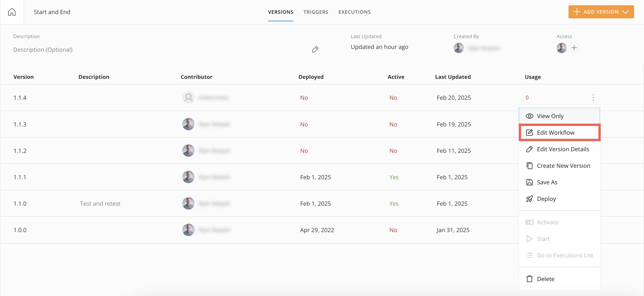Click the 'Start and End' workflow title
The width and height of the screenshot is (644, 296).
[52, 12]
